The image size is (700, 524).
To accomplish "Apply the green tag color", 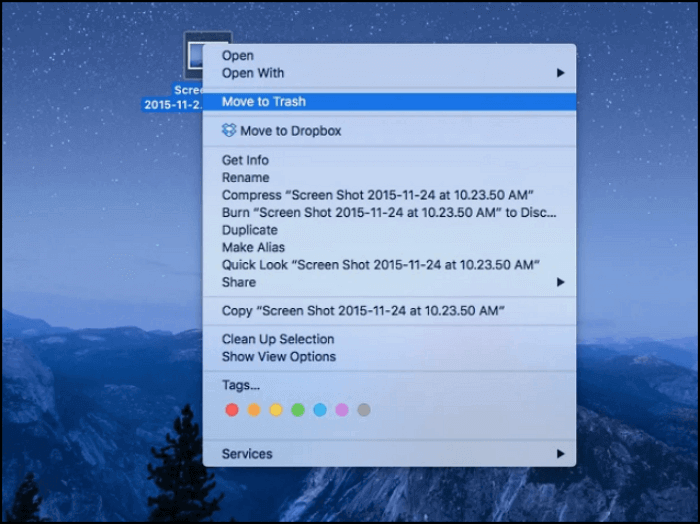I will (x=298, y=409).
